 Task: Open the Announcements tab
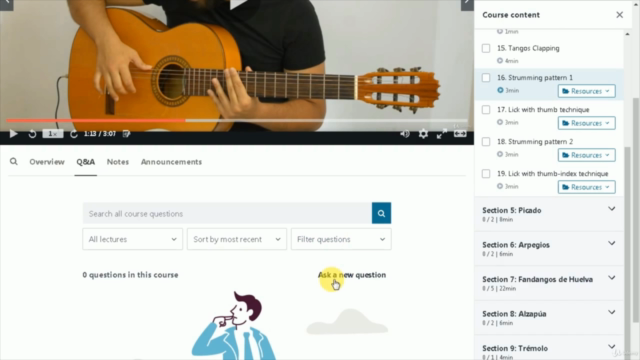tap(171, 162)
